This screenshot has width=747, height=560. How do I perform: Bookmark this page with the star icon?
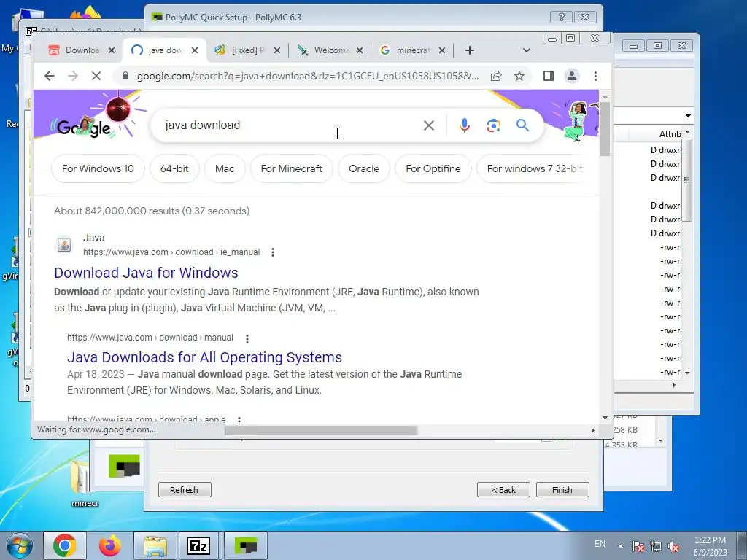pyautogui.click(x=519, y=76)
